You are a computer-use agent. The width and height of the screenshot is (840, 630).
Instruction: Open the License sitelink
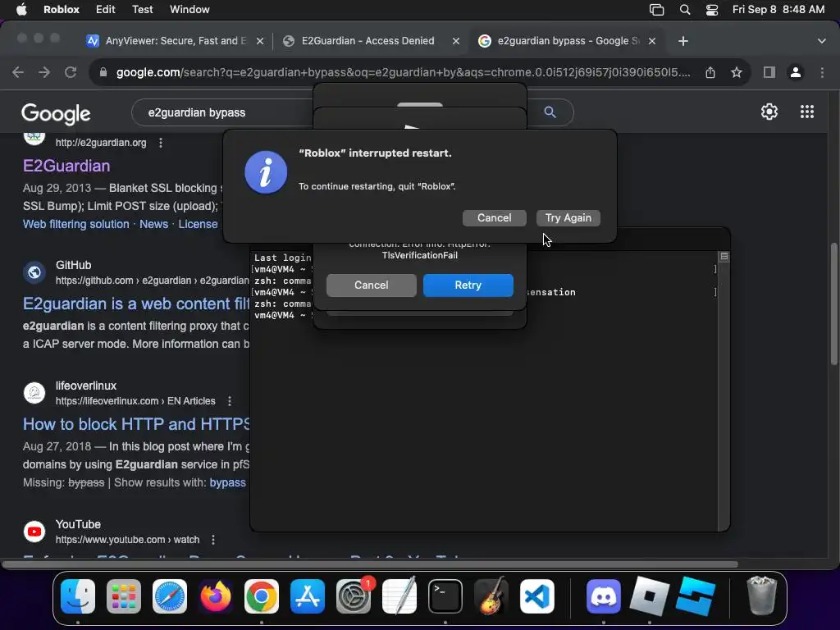pos(198,224)
